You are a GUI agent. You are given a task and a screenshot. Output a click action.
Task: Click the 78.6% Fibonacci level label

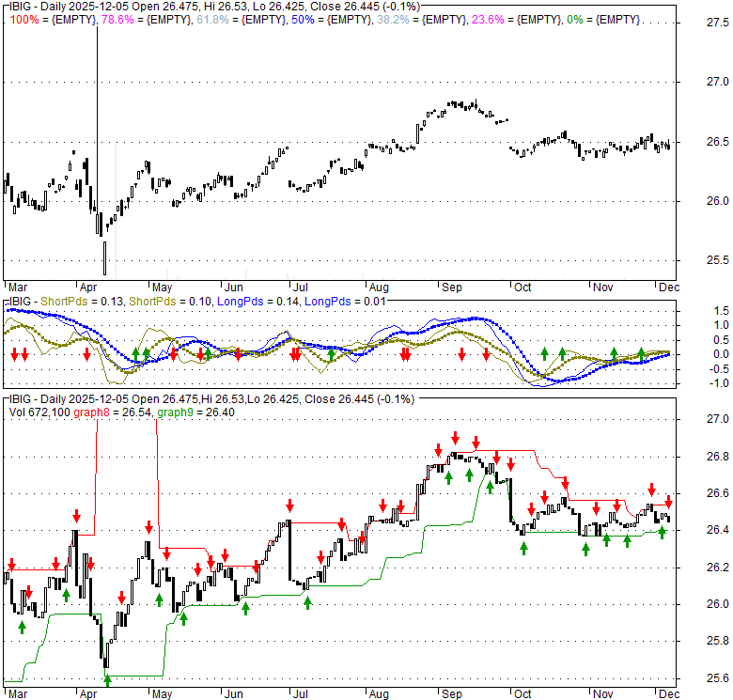pyautogui.click(x=120, y=20)
